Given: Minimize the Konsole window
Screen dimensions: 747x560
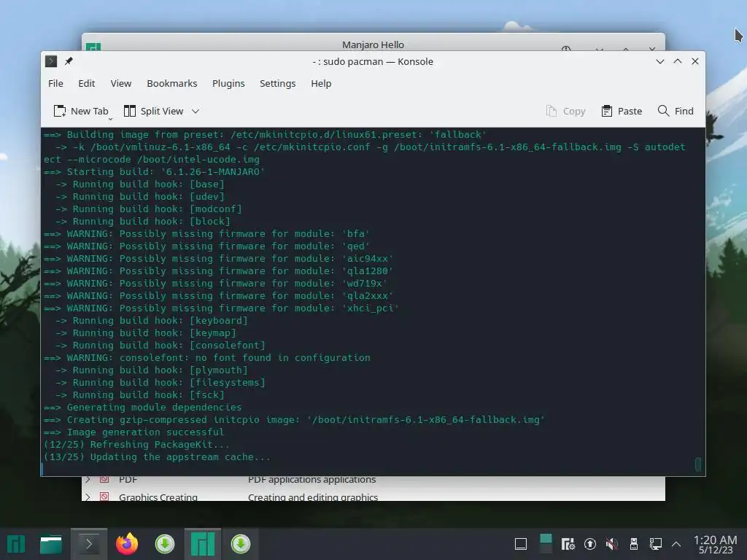Looking at the screenshot, I should 659,61.
